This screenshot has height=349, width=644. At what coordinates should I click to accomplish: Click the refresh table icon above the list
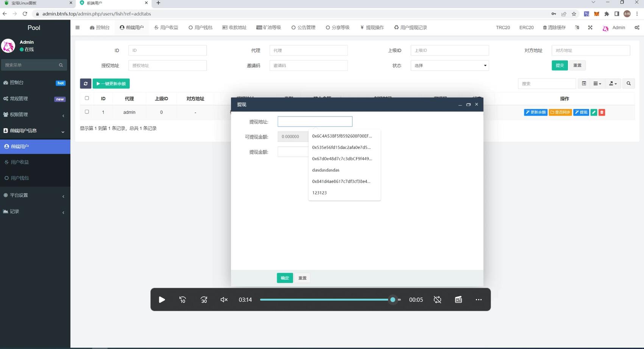(x=85, y=83)
